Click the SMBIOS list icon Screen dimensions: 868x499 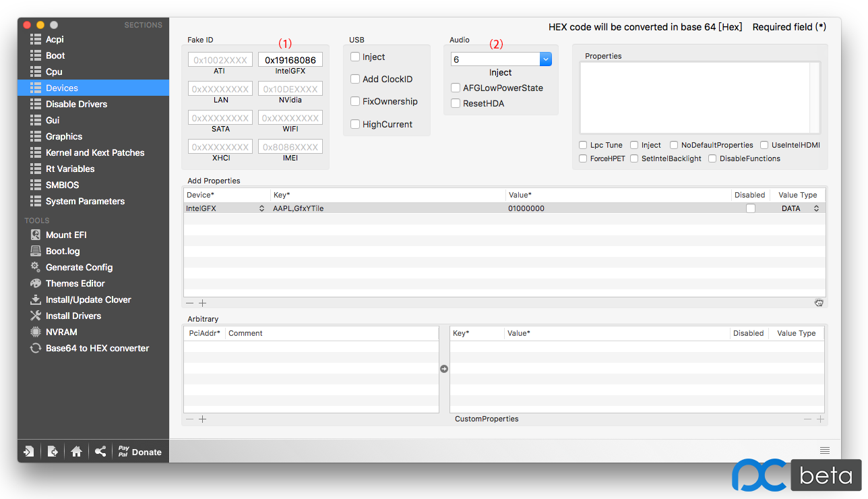coord(36,185)
